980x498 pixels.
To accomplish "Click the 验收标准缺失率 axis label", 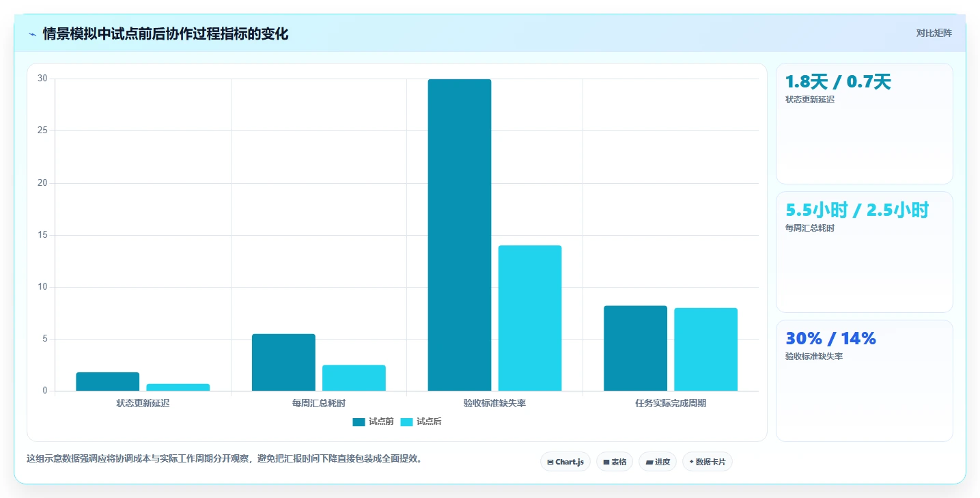I will coord(494,403).
